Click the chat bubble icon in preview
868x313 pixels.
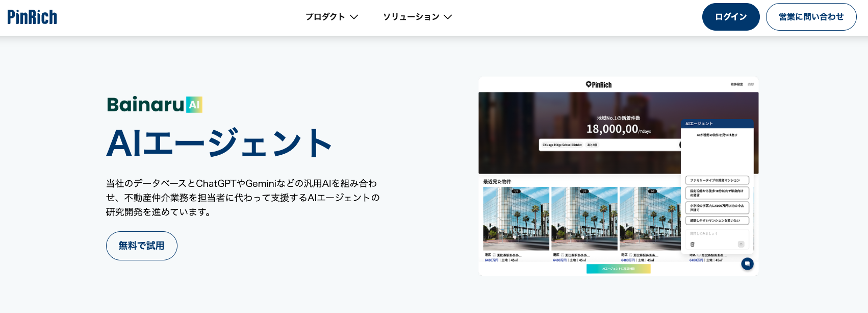747,264
